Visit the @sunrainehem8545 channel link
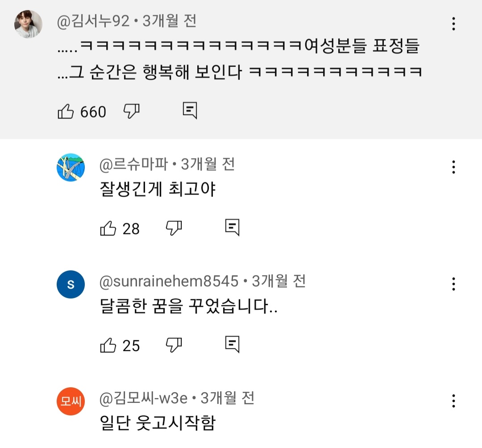The height and width of the screenshot is (448, 482). 170,281
